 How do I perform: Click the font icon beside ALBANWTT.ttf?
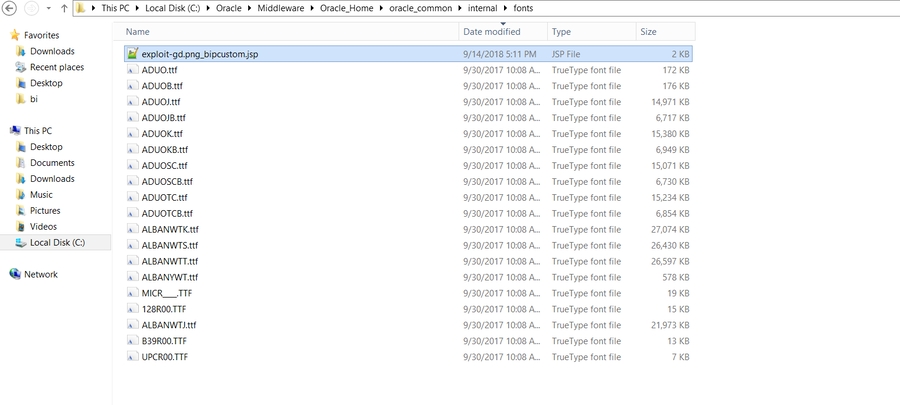pos(133,261)
